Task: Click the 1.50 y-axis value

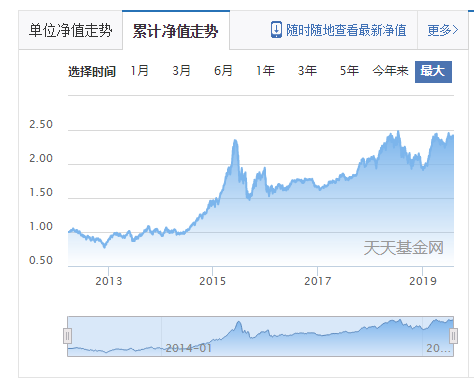Action: pyautogui.click(x=41, y=192)
